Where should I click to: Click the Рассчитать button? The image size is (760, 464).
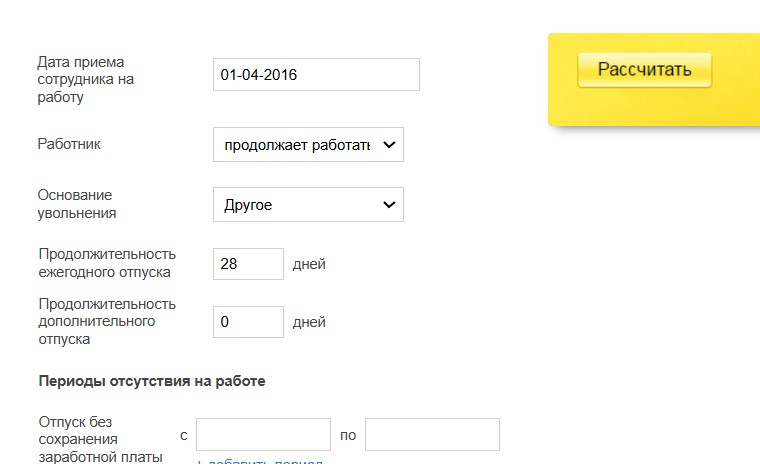(x=644, y=70)
